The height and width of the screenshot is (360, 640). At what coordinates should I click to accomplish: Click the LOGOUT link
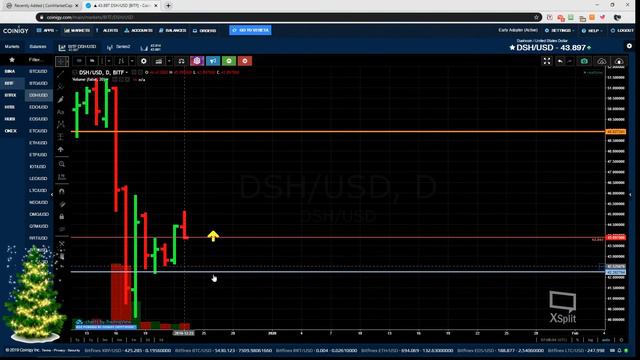click(622, 30)
